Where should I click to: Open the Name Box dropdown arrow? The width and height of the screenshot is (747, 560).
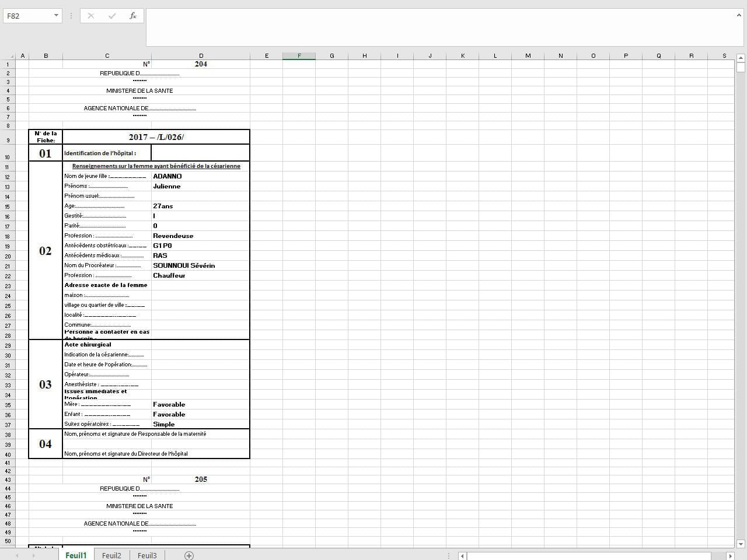tap(56, 16)
